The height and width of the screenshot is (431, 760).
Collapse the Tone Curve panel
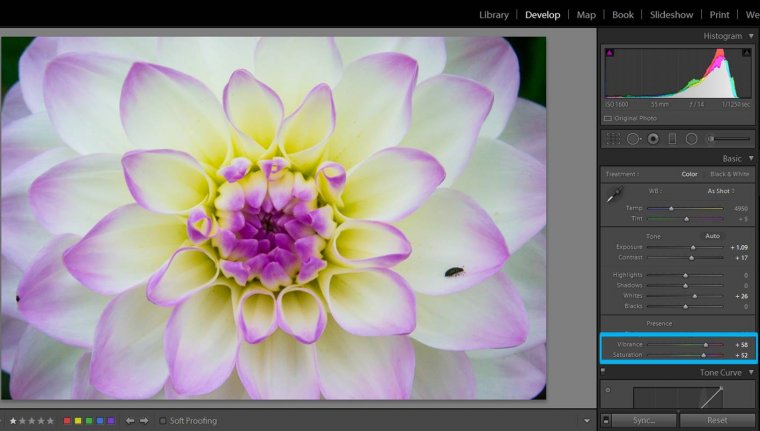coord(751,372)
